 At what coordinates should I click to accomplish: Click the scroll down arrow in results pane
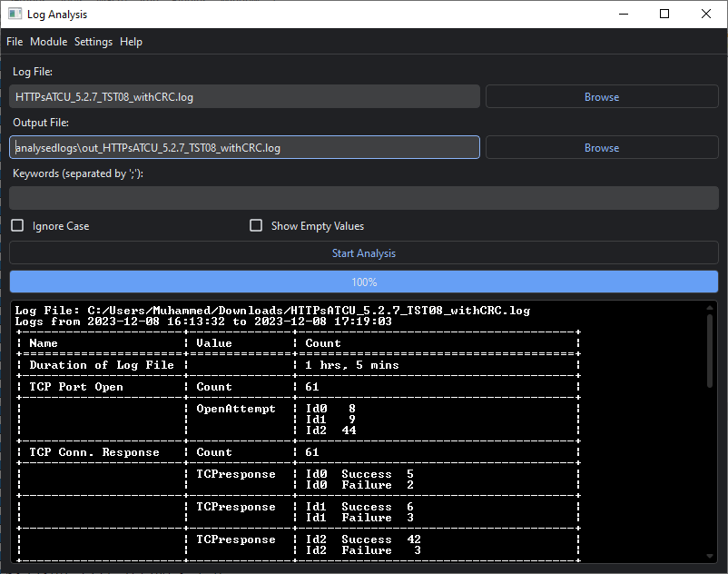[x=710, y=556]
